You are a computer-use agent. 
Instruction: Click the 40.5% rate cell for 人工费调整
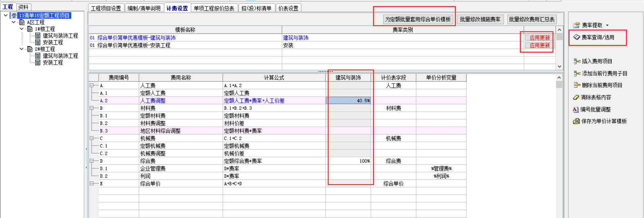pos(349,101)
